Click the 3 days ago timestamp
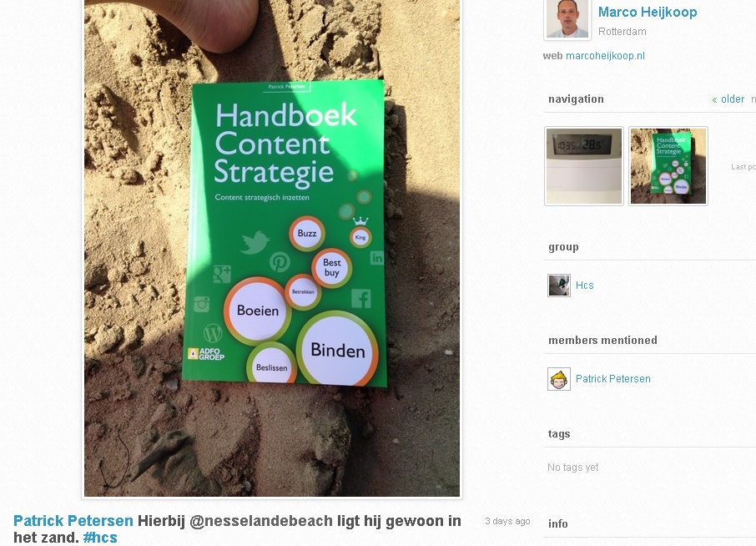The height and width of the screenshot is (546, 756). pos(507,522)
